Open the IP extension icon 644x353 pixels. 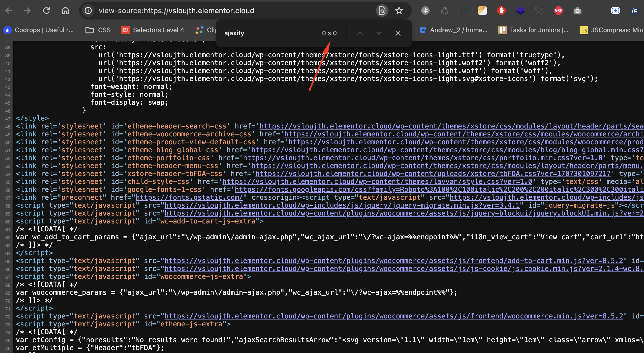(x=634, y=11)
